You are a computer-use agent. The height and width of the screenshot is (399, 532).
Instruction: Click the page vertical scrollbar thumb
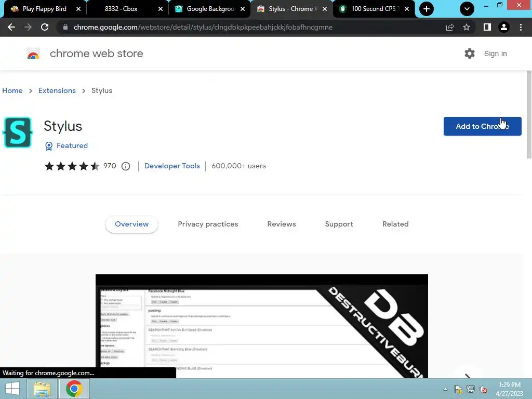click(528, 114)
